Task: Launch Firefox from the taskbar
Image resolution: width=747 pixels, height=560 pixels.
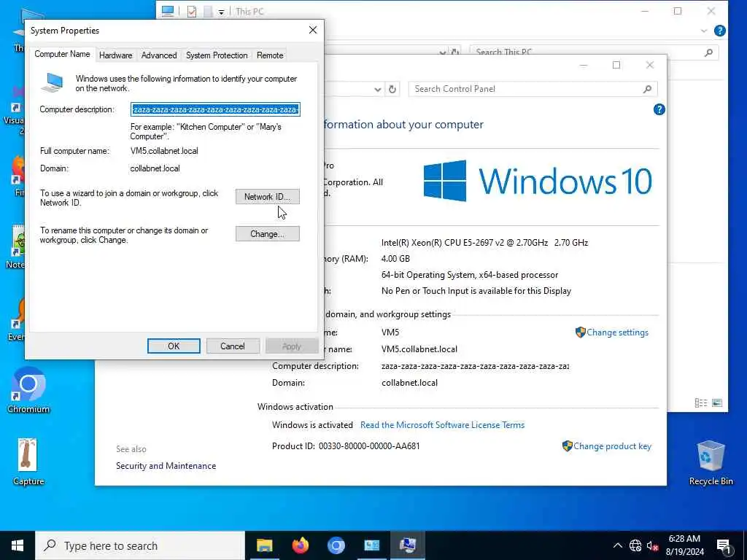Action: click(x=300, y=545)
